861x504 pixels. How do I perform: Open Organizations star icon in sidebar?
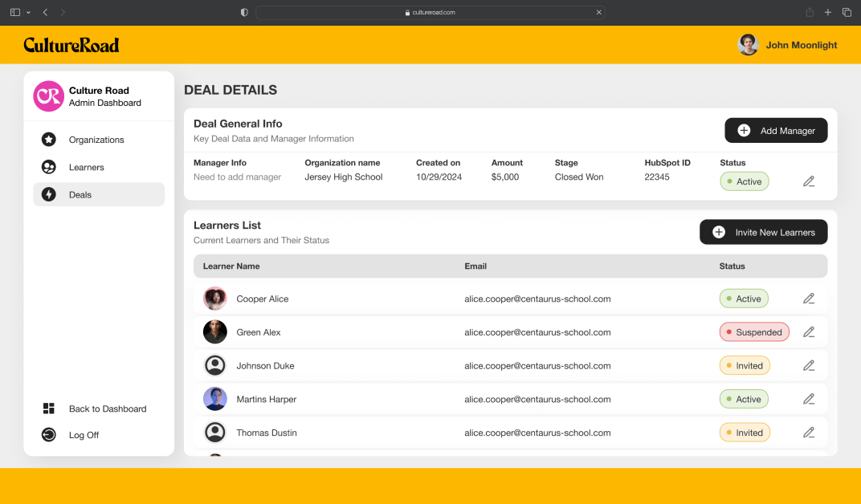click(49, 140)
